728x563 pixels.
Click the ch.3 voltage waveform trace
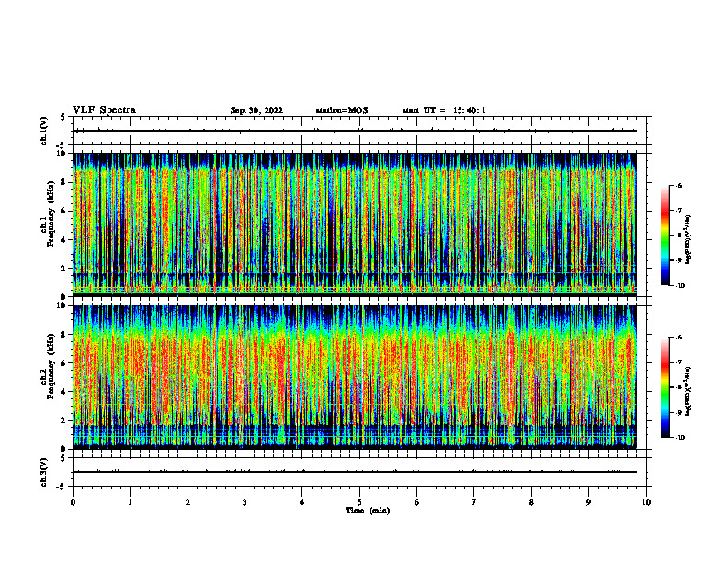tap(354, 472)
